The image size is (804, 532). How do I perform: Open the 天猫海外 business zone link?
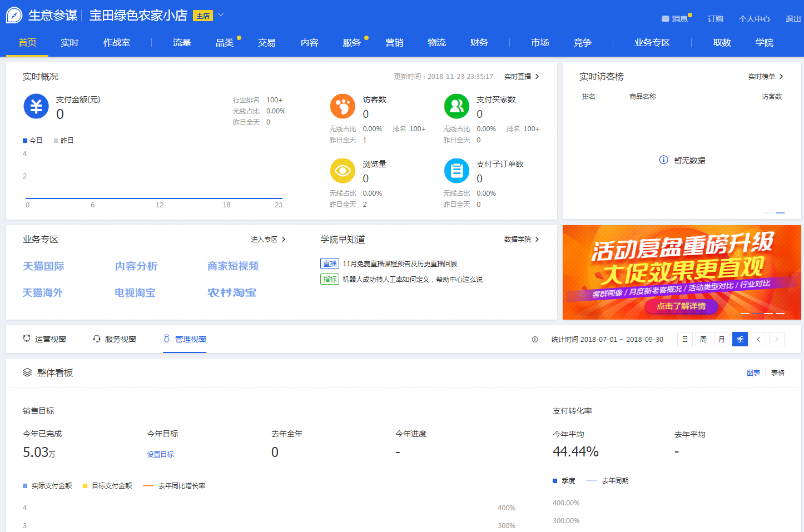coord(43,292)
